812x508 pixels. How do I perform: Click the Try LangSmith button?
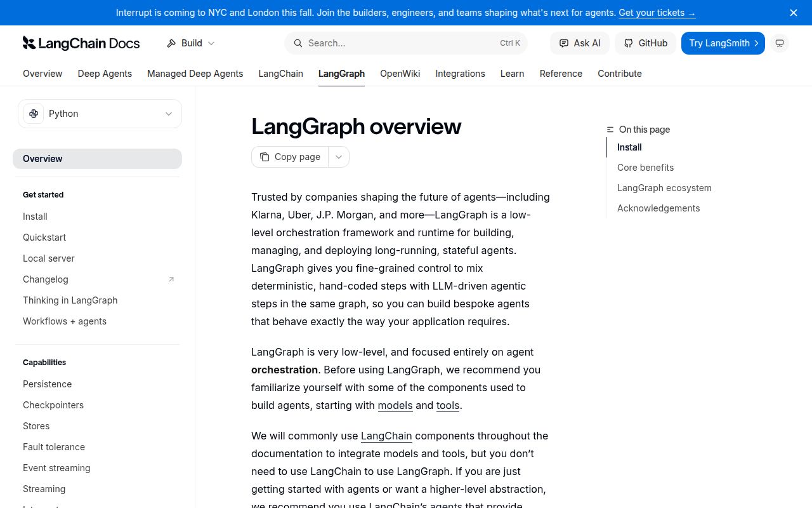[x=723, y=43]
